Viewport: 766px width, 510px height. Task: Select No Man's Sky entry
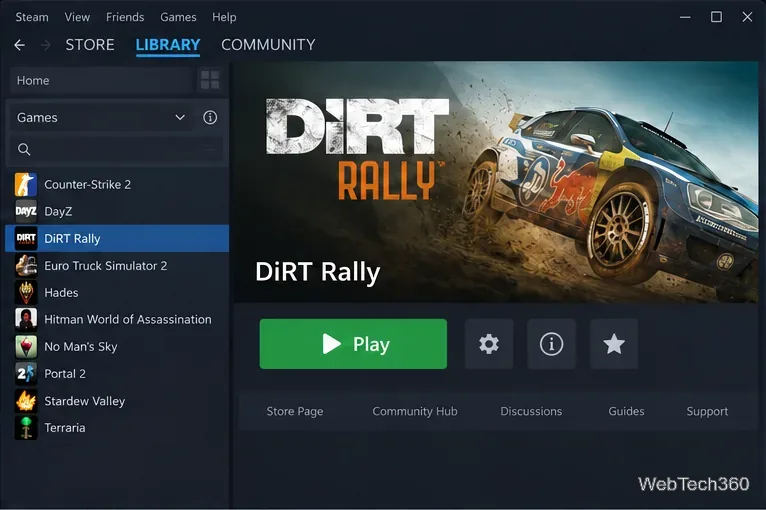point(117,347)
